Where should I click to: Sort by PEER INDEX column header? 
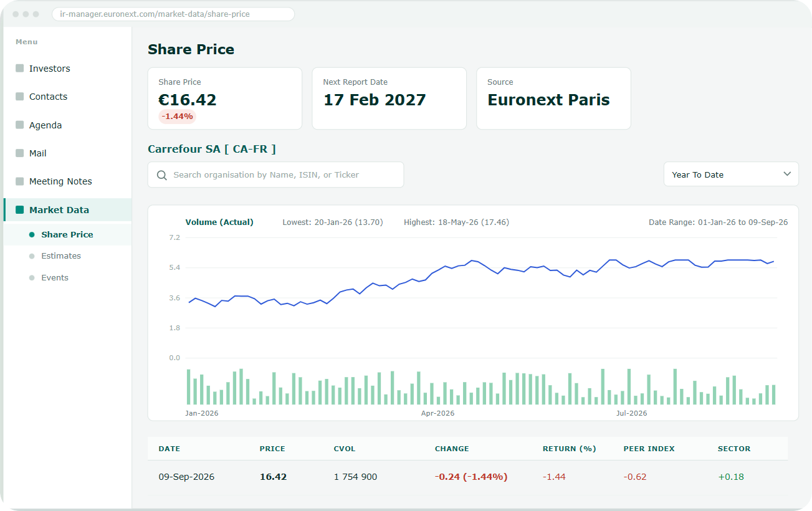(649, 449)
